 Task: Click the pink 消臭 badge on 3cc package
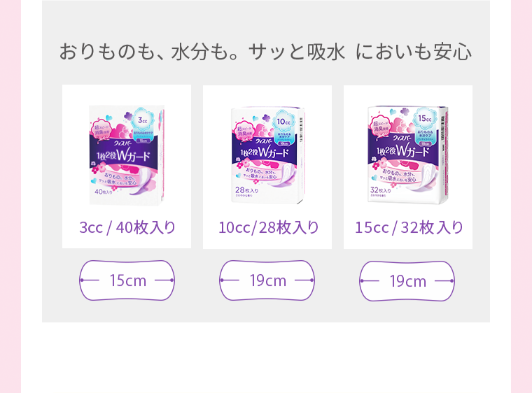click(x=101, y=130)
